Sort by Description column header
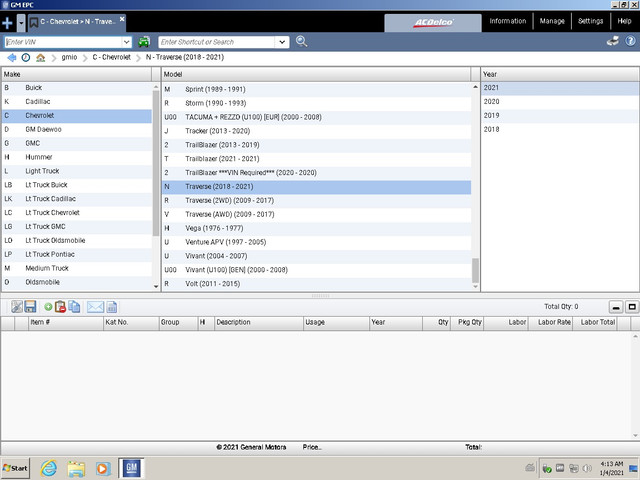This screenshot has width=640, height=480. click(259, 322)
